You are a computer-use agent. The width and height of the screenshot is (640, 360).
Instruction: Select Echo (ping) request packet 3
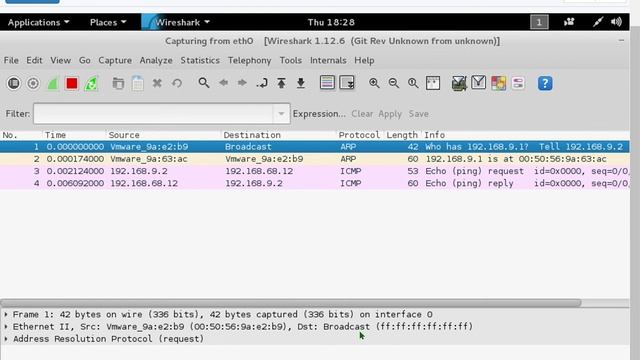click(x=314, y=171)
